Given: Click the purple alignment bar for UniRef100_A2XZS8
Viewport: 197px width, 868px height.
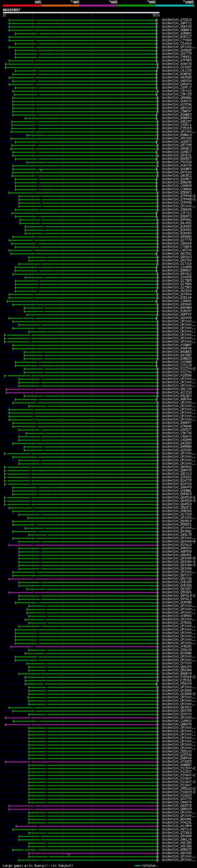Looking at the screenshot, I should pyautogui.click(x=82, y=393).
